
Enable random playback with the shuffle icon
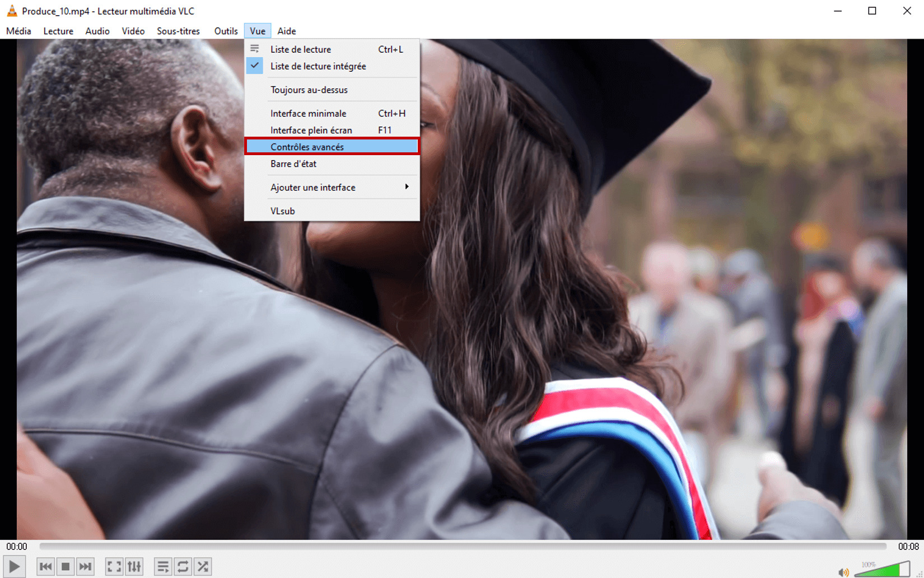pyautogui.click(x=203, y=566)
